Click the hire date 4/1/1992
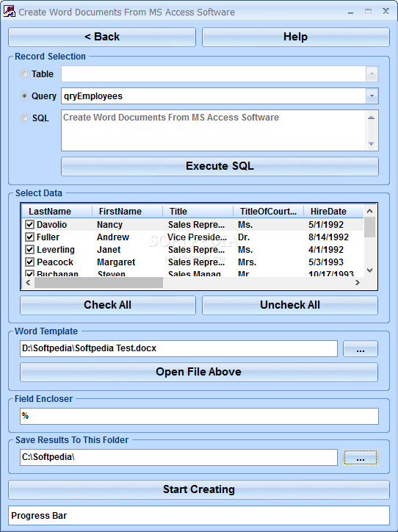This screenshot has height=532, width=398. pyautogui.click(x=326, y=250)
